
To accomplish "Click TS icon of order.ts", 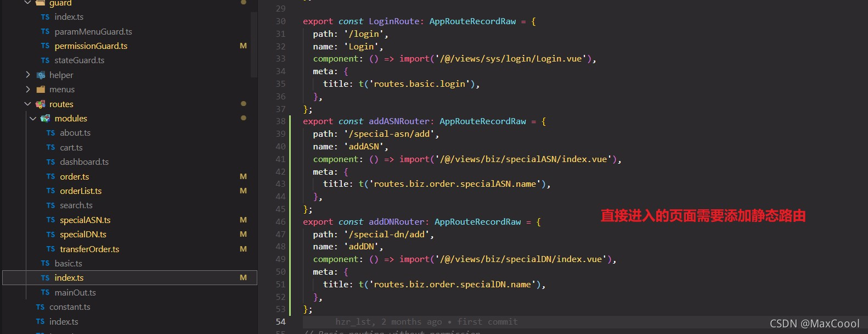I will pos(50,176).
